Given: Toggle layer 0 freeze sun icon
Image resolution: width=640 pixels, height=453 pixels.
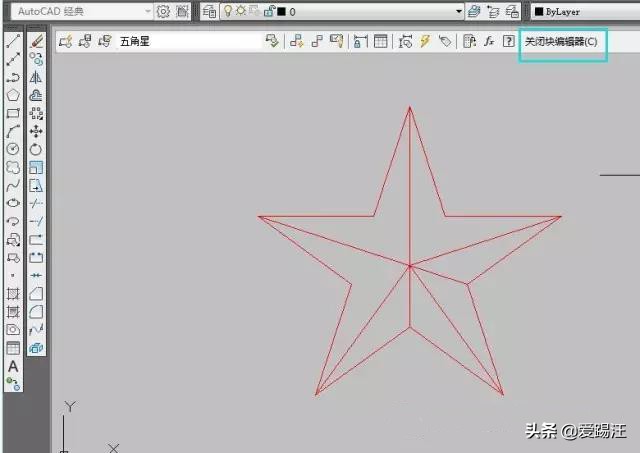Looking at the screenshot, I should (241, 11).
